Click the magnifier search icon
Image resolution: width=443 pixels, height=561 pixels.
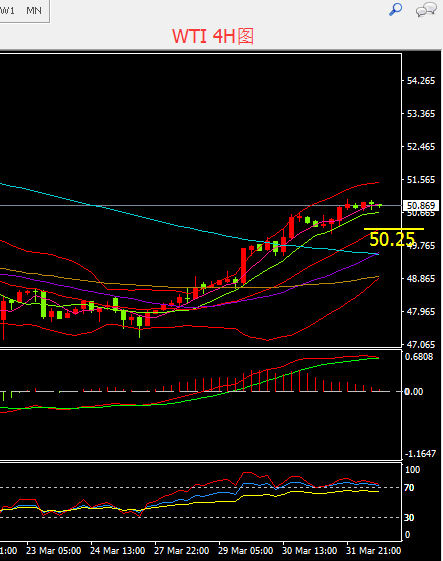point(395,9)
